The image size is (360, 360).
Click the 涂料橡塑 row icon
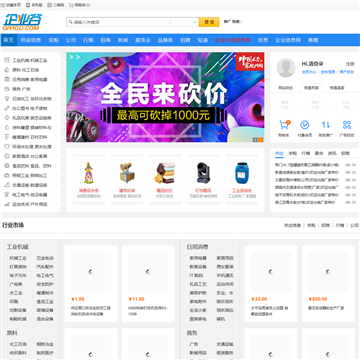(6, 127)
